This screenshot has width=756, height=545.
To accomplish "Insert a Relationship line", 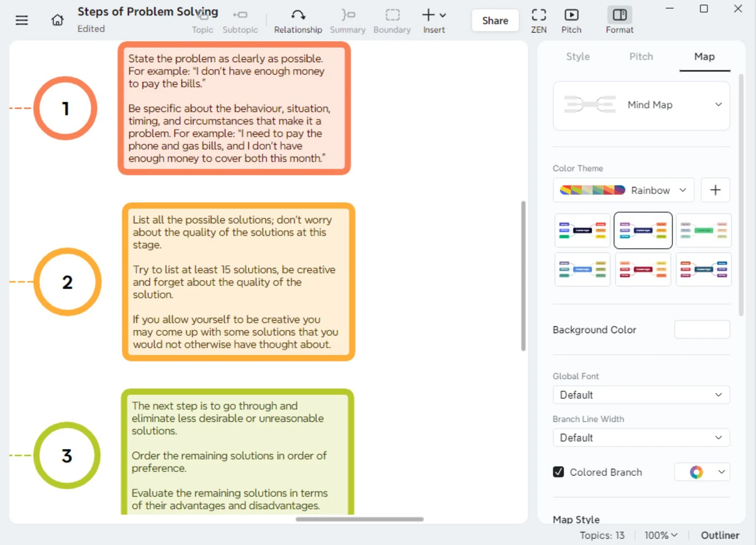I will (x=298, y=21).
